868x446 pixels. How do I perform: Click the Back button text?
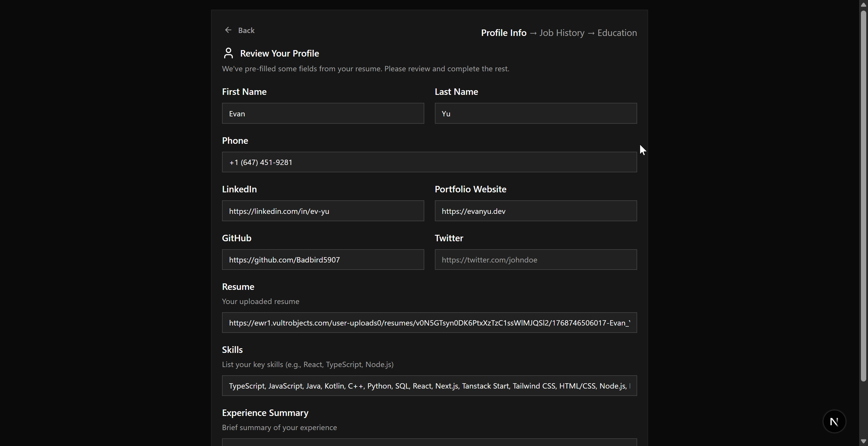pos(246,30)
